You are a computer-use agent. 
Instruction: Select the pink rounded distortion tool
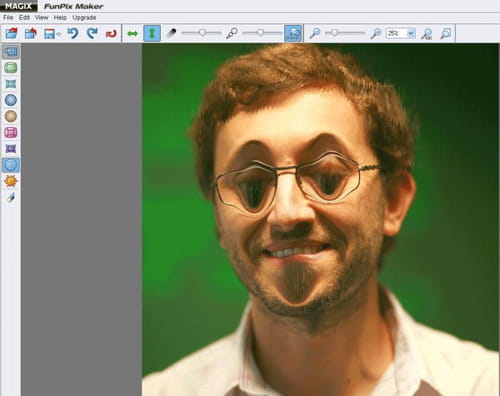11,132
